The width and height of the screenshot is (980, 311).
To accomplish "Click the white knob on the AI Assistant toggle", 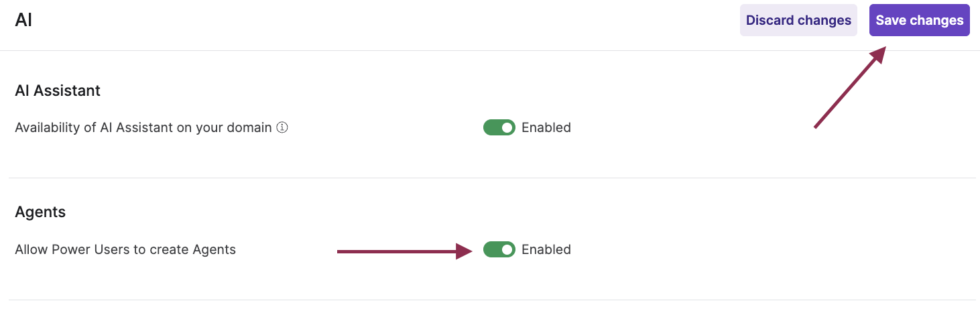I will click(x=507, y=127).
